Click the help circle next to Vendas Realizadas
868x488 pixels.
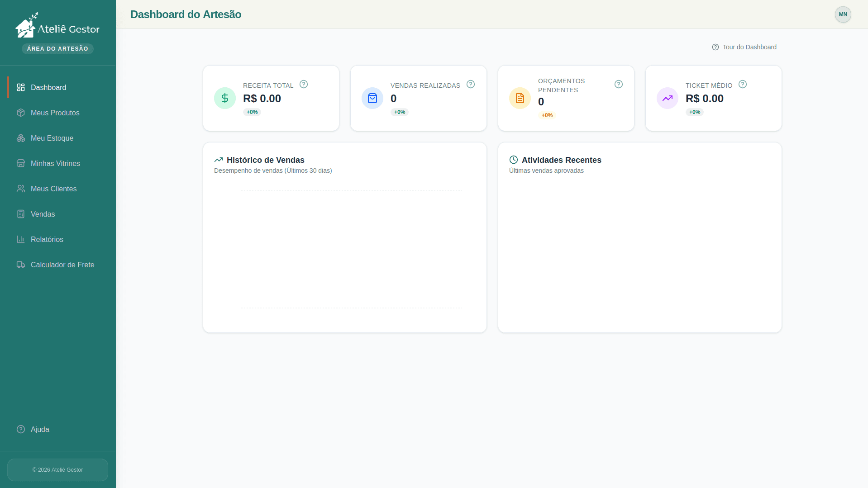tap(470, 84)
